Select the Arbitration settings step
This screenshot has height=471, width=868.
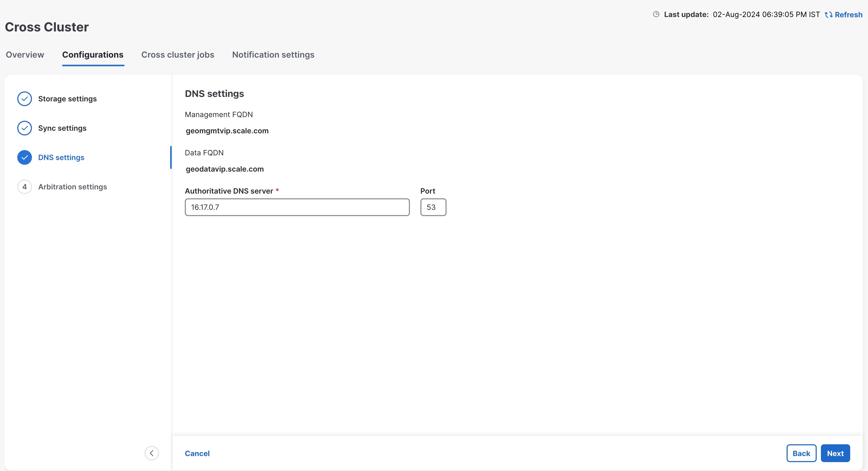[72, 187]
